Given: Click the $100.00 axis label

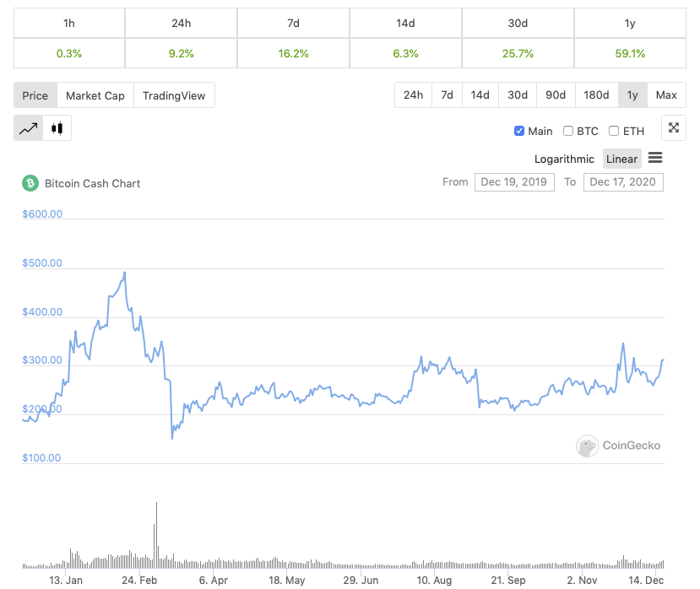Looking at the screenshot, I should point(41,458).
